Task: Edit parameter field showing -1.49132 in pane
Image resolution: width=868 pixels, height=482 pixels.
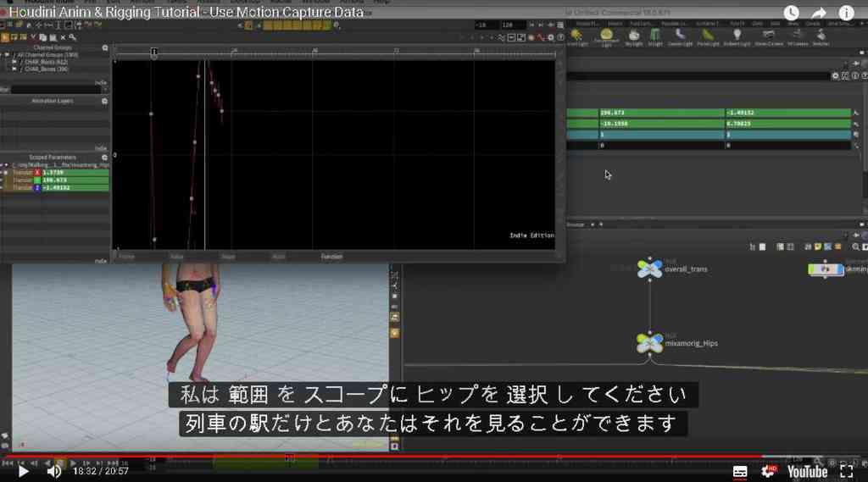Action: 787,113
